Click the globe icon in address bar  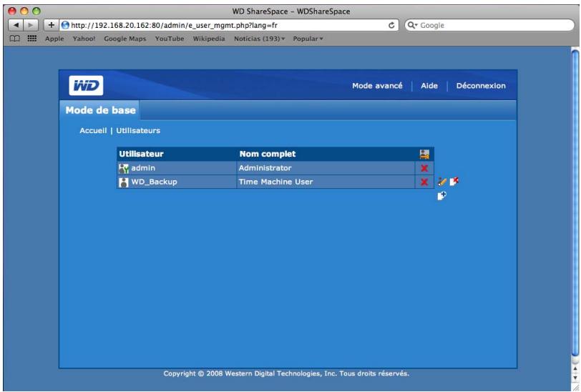[66, 25]
